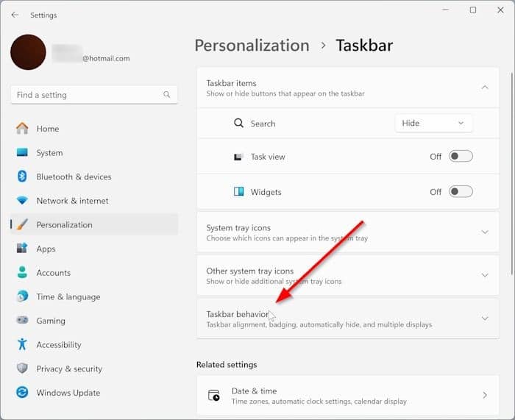Screen dimensions: 515x420
Task: Click the Bluetooth & devices icon
Action: 22,177
